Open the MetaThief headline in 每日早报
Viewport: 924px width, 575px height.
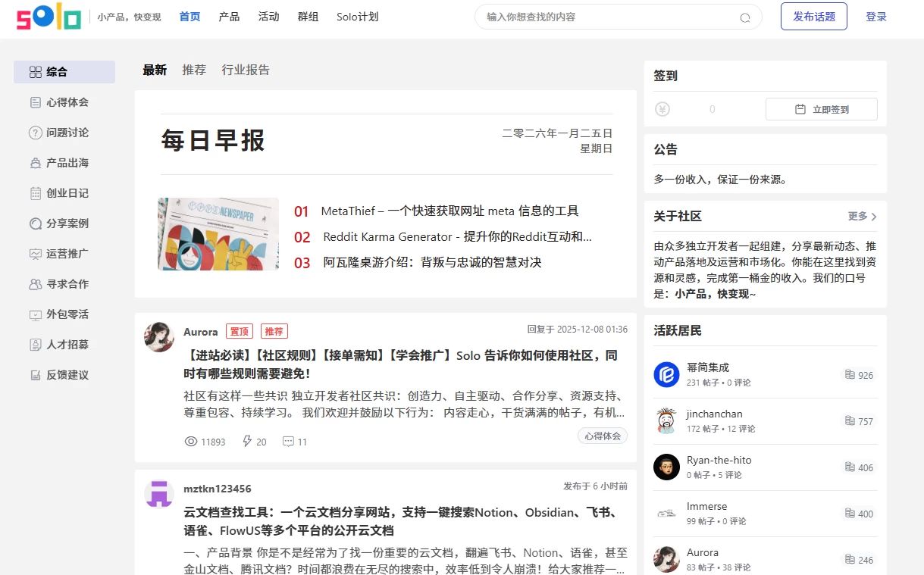coord(449,211)
